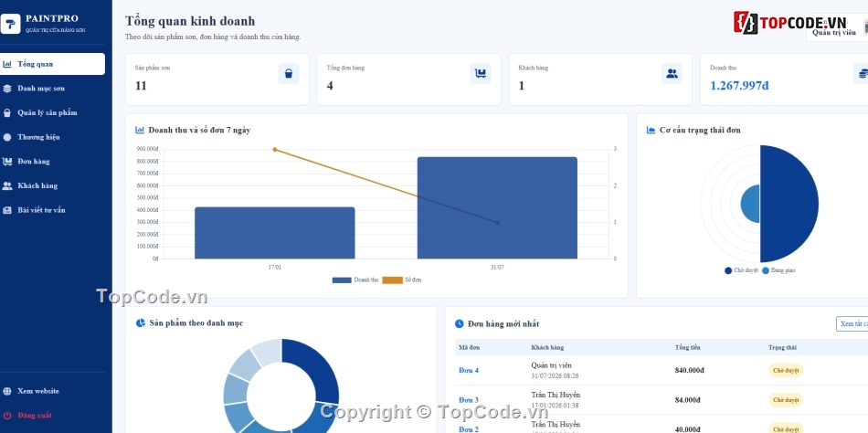Click the Tổng đơn hàng count 4
This screenshot has width=868, height=433.
pos(330,86)
